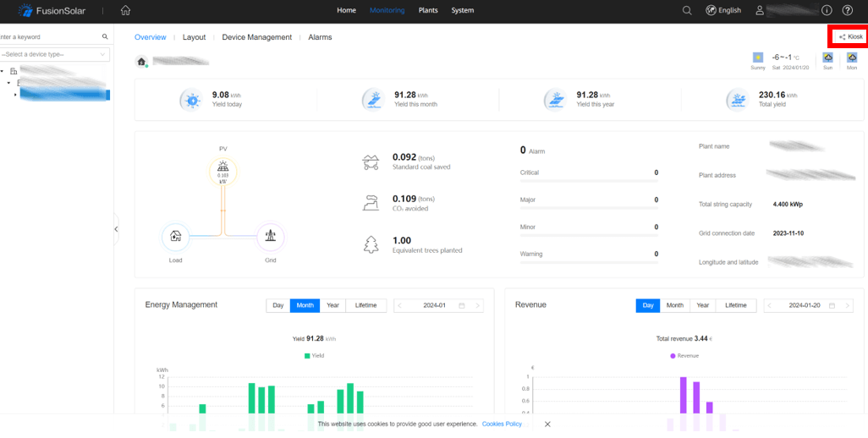Dismiss the cookie notice
This screenshot has width=868, height=438.
[x=547, y=424]
